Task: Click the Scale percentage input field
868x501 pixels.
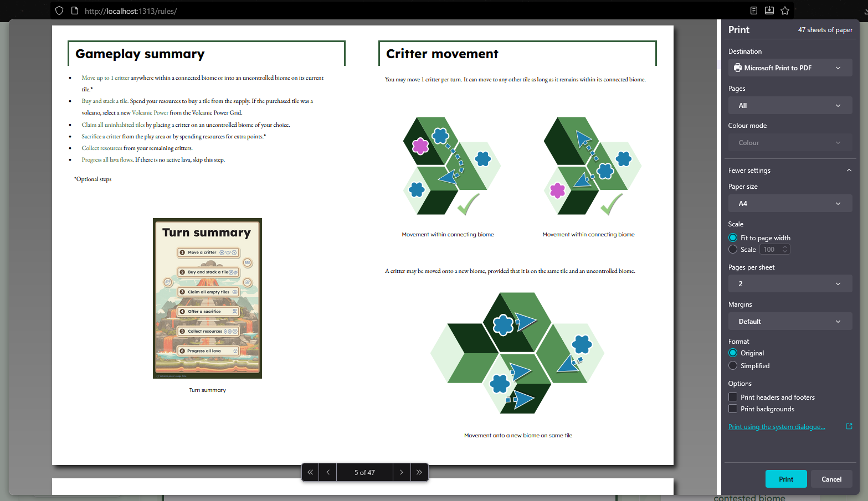Action: pos(771,250)
